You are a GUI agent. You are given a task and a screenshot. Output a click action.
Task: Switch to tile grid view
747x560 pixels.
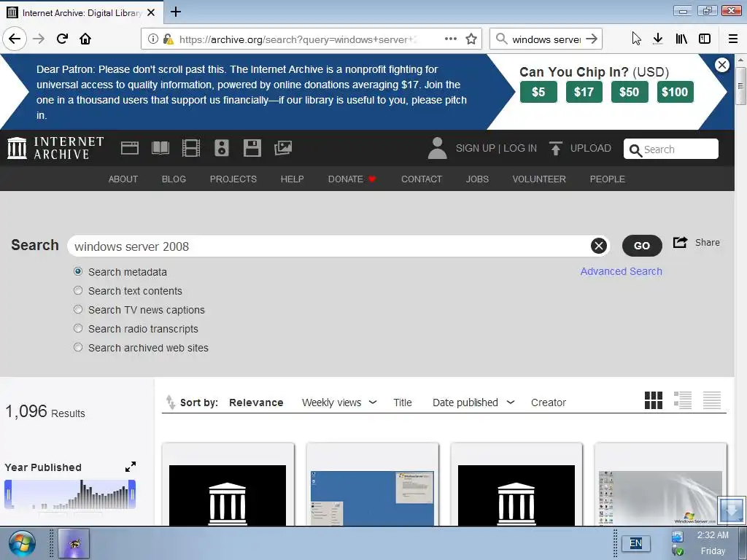click(653, 400)
